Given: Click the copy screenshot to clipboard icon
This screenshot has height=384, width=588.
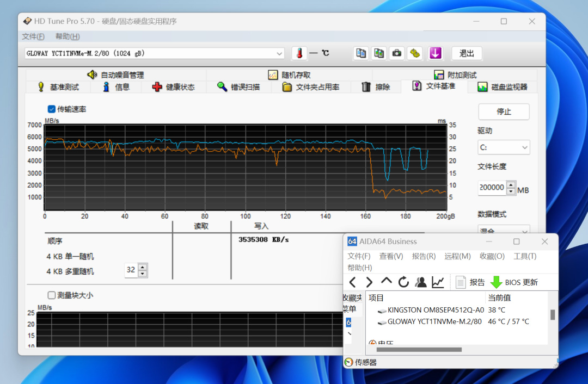Looking at the screenshot, I should (379, 53).
